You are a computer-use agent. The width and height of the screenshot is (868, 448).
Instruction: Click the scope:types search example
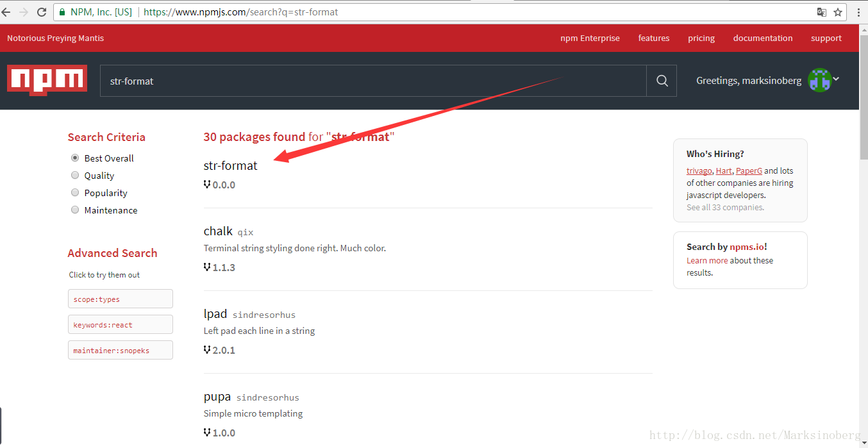click(x=121, y=299)
